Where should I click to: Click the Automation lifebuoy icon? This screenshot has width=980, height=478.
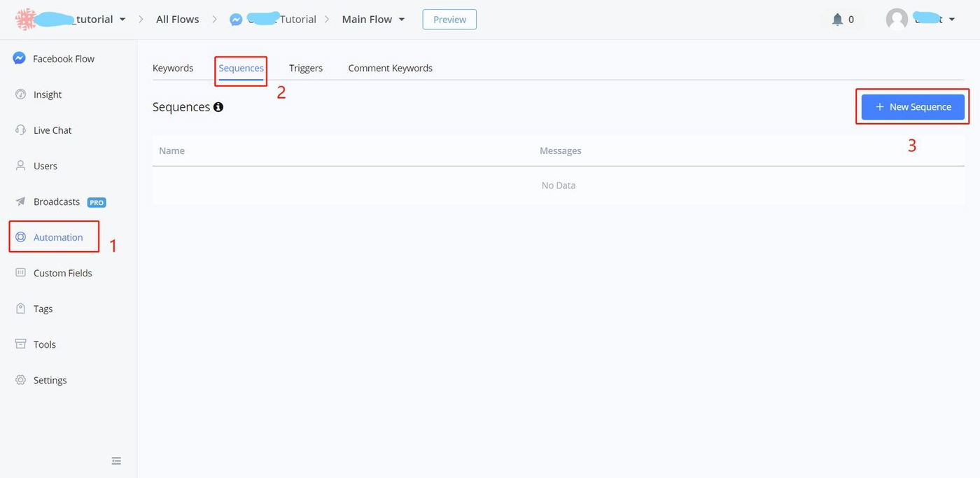click(x=20, y=237)
